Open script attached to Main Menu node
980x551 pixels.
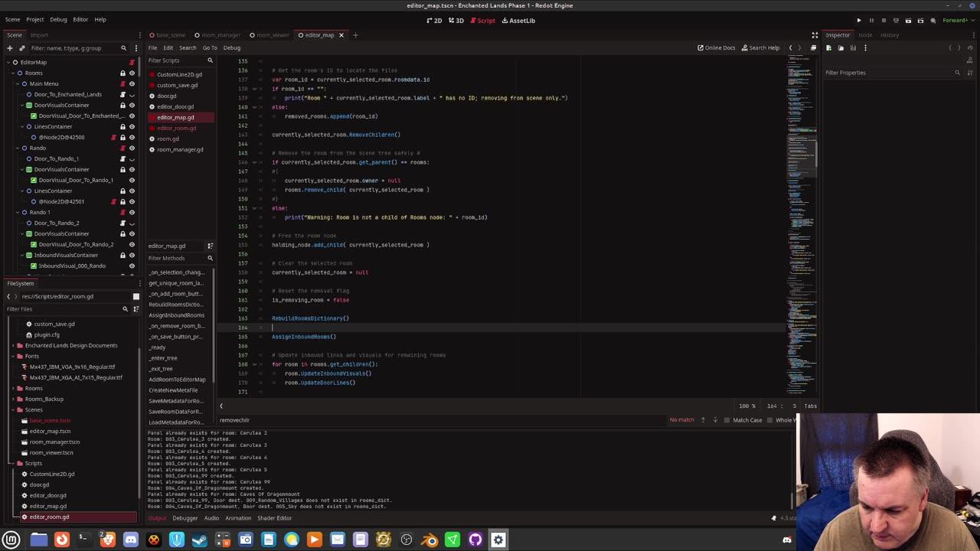tap(122, 83)
